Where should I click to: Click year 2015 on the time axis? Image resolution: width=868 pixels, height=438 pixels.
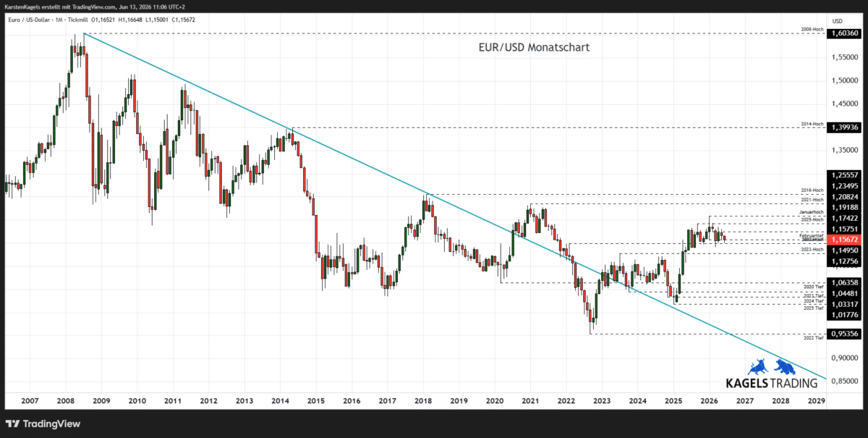[x=315, y=400]
